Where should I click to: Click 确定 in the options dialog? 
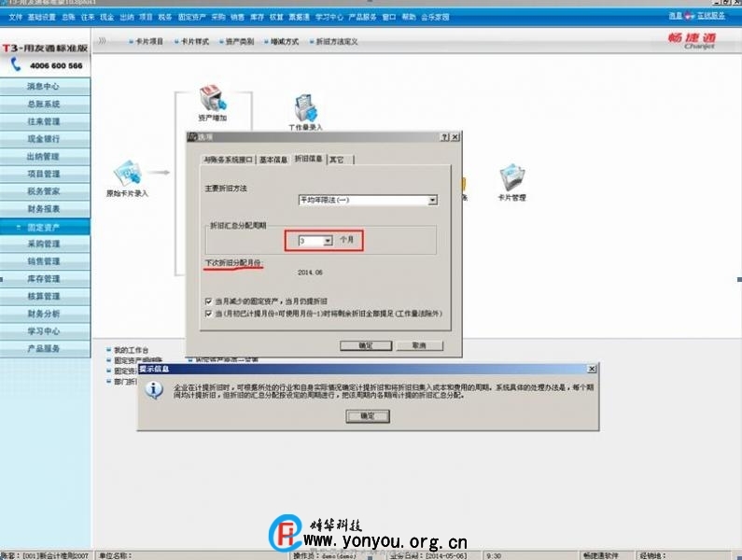(366, 345)
